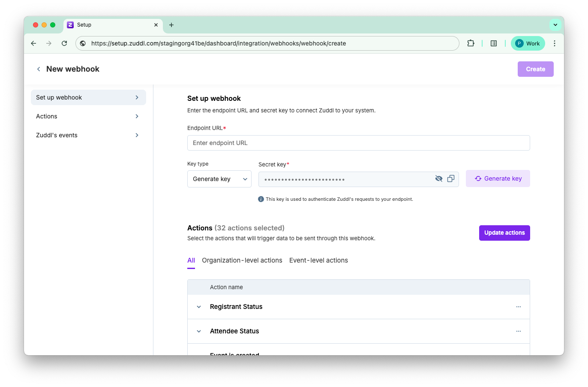Switch to Organization-level actions tab
588x387 pixels.
[x=242, y=260]
